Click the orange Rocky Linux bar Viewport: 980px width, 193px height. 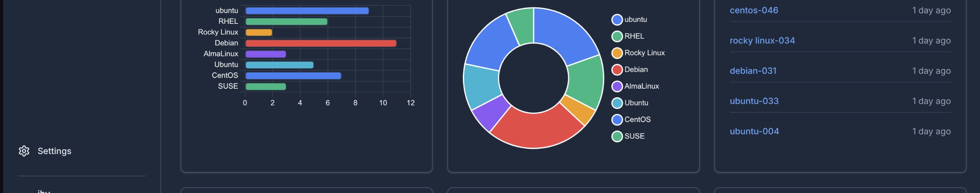pos(259,33)
